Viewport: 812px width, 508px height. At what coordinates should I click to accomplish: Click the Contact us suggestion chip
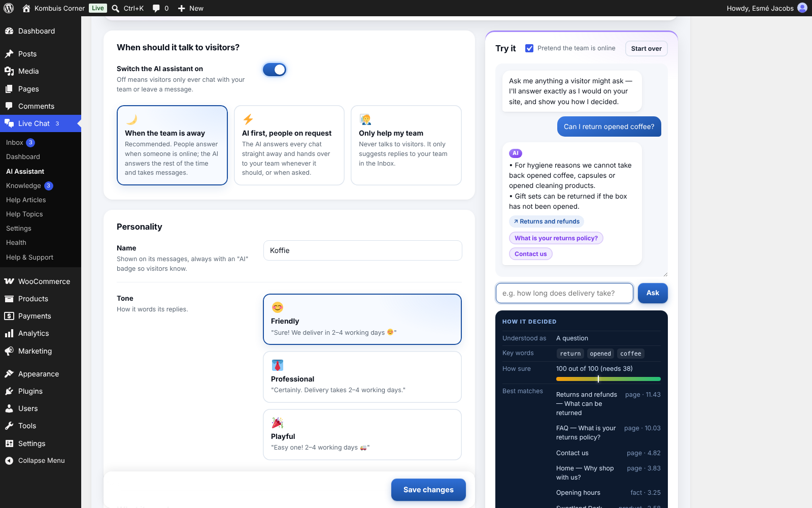coord(530,254)
